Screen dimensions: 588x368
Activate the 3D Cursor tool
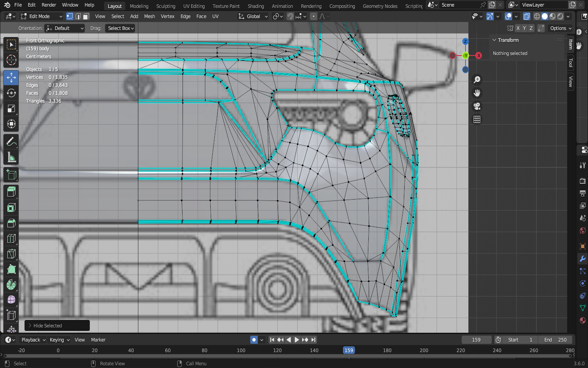pyautogui.click(x=11, y=60)
